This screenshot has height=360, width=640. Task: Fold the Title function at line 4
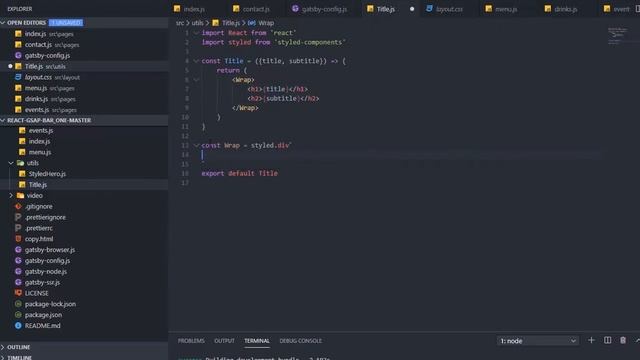[x=196, y=61]
